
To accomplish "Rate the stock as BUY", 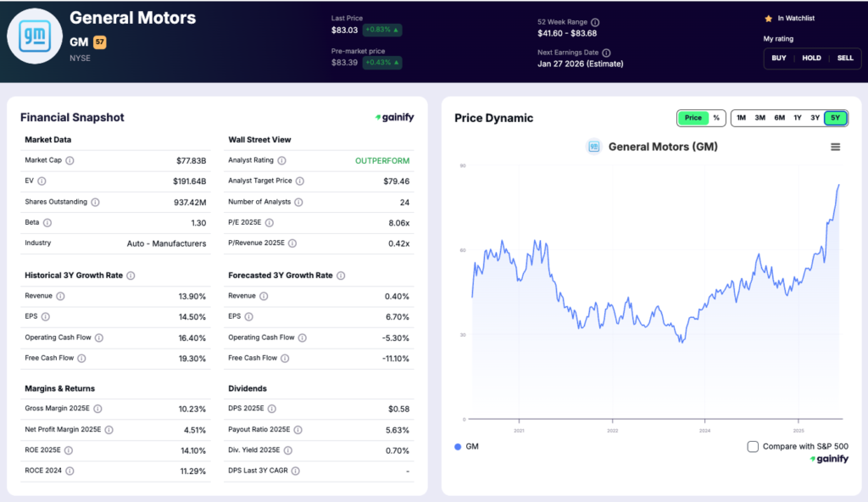I will 779,59.
